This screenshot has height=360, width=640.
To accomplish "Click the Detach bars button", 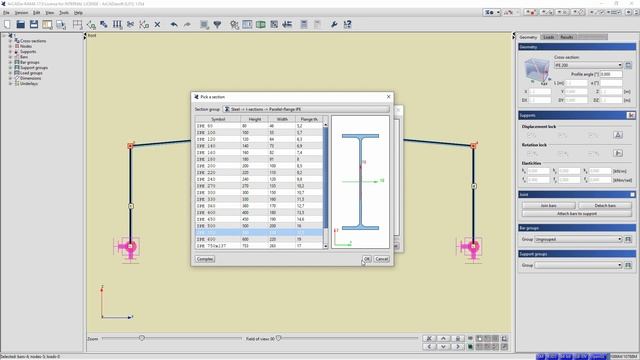I will tap(605, 205).
